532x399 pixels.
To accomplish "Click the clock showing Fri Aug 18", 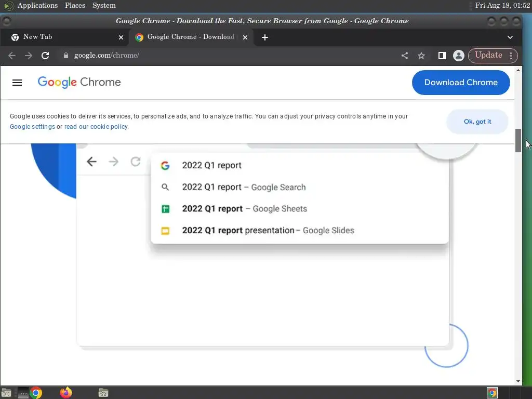I will pyautogui.click(x=502, y=5).
